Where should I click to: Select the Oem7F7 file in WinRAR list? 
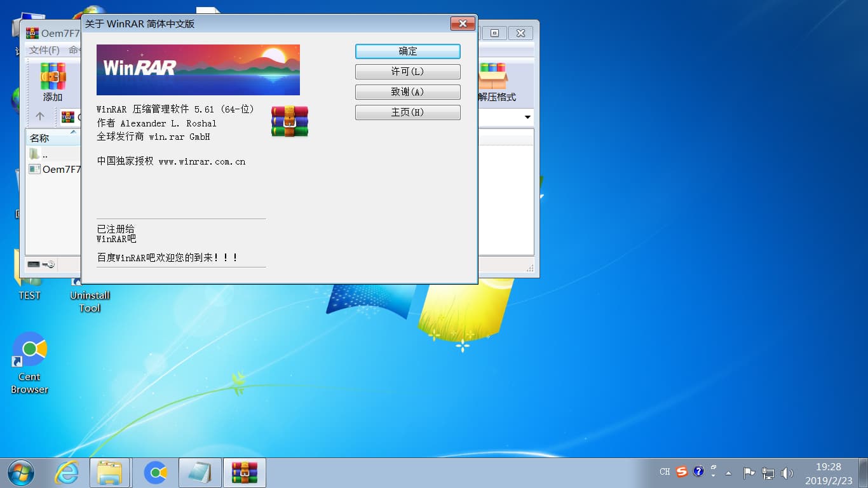(55, 170)
